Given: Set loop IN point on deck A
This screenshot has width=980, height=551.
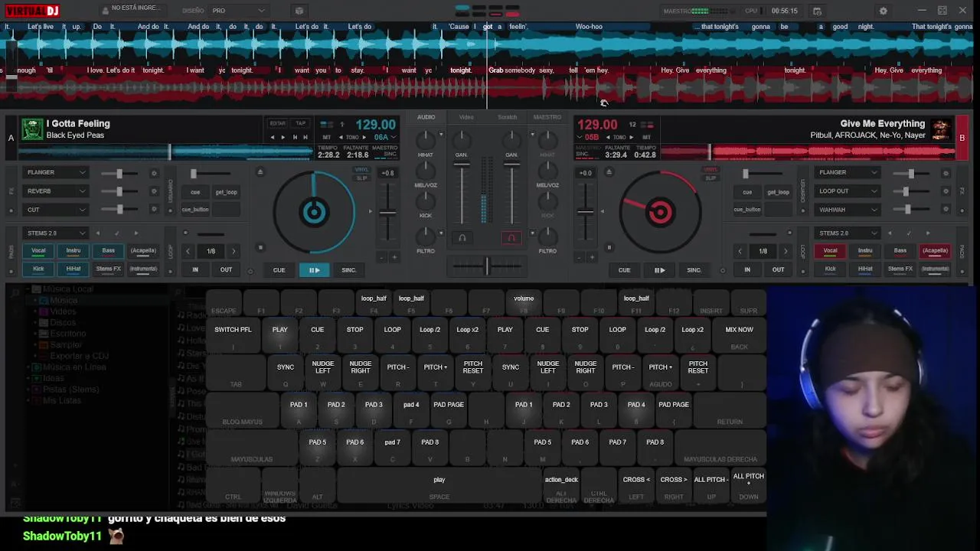Looking at the screenshot, I should (x=195, y=269).
